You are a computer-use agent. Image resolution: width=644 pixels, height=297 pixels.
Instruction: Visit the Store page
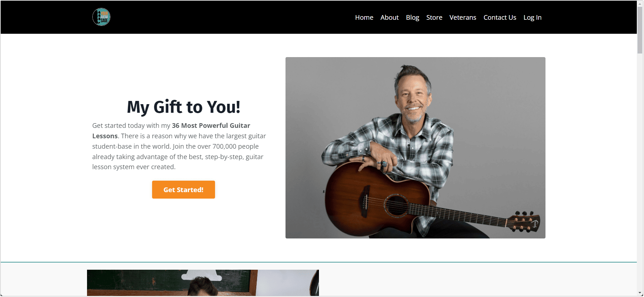pos(434,17)
